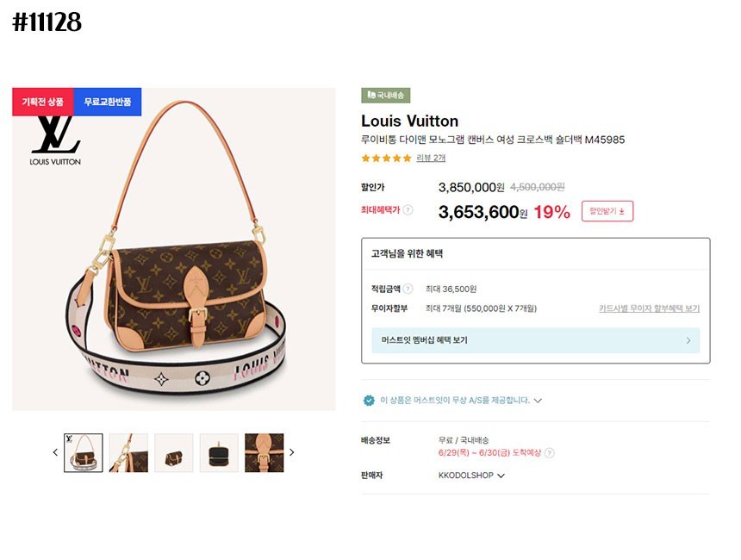This screenshot has width=741, height=560.
Task: Click help icon beside 적립금액
Action: pos(408,289)
